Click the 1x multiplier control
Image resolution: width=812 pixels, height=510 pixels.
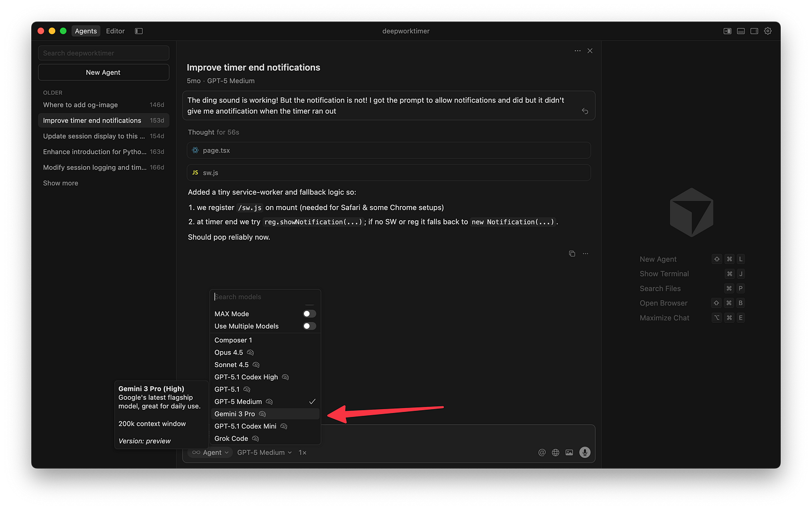(x=302, y=452)
